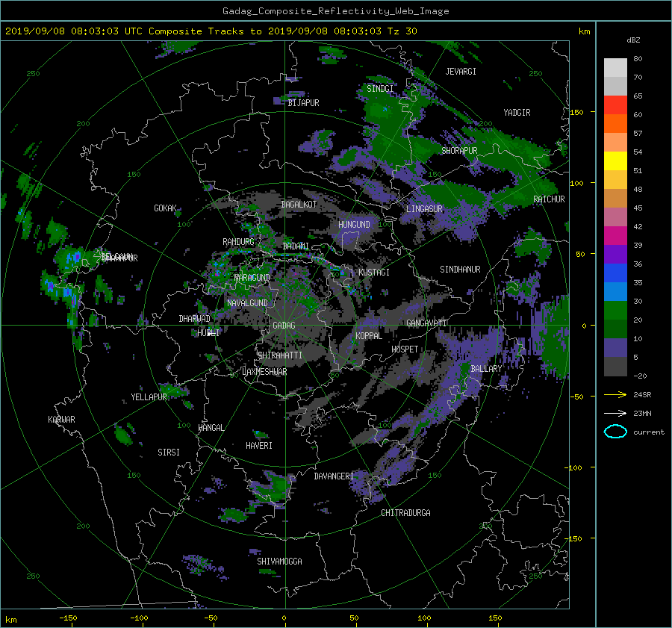
Task: Click the SHORAPUR city label
Action: click(x=459, y=150)
